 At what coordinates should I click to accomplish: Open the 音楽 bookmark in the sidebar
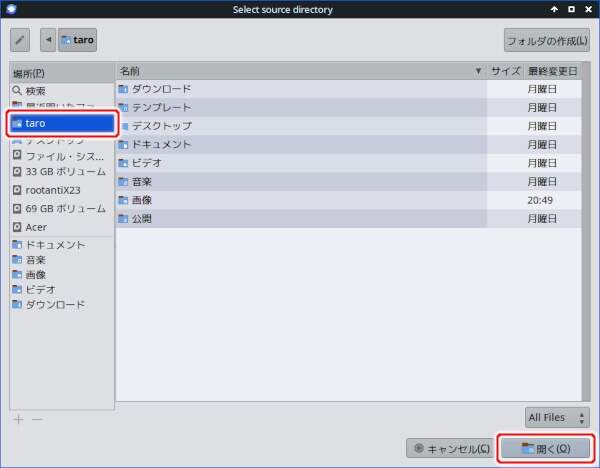coord(62,260)
